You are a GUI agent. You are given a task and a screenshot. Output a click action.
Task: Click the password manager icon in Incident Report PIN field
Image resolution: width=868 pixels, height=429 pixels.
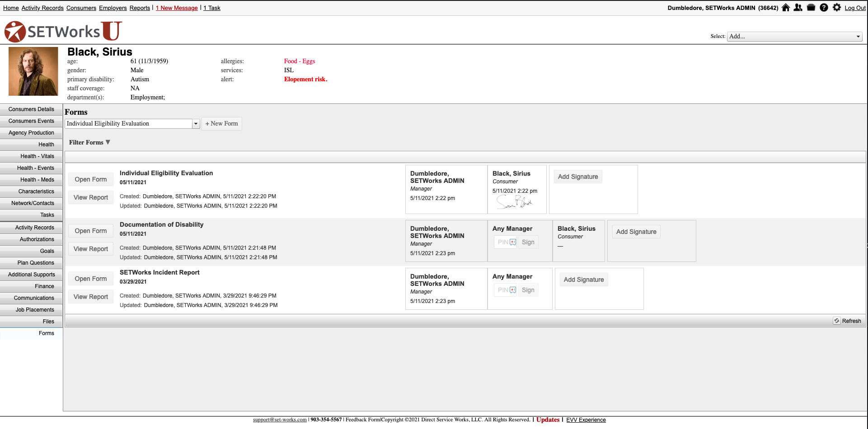513,290
